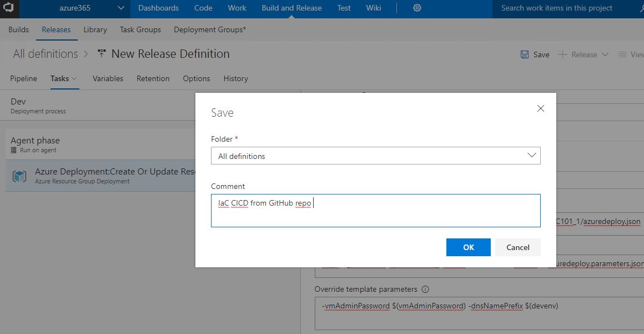Open the Build and Release menu
Screen dimensions: 644x334
pyautogui.click(x=291, y=8)
